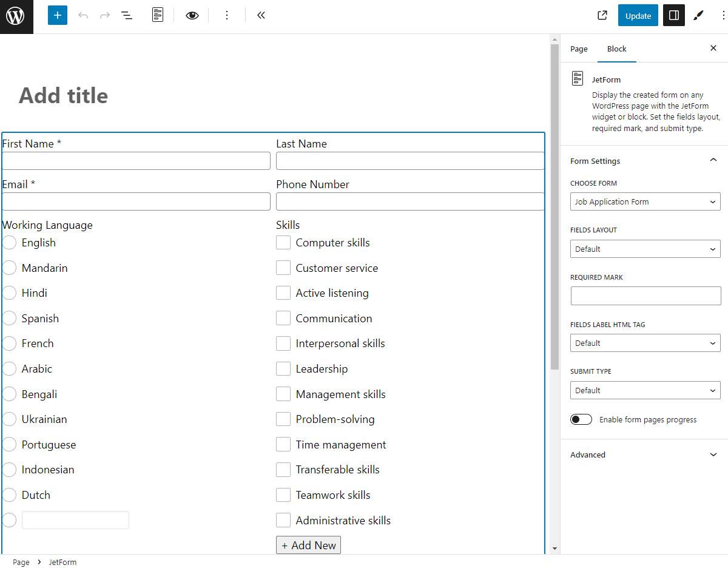This screenshot has height=568, width=728.
Task: Expand the Advanced section
Action: tap(644, 455)
